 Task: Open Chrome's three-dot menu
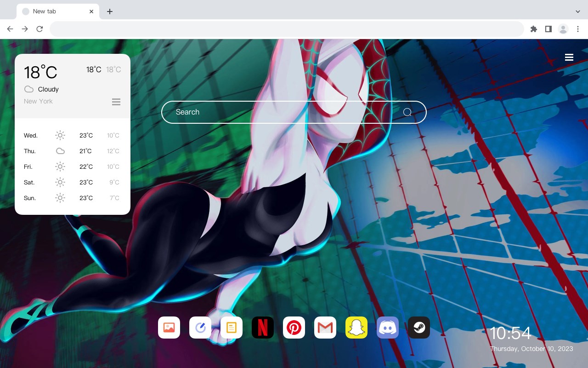pyautogui.click(x=578, y=29)
